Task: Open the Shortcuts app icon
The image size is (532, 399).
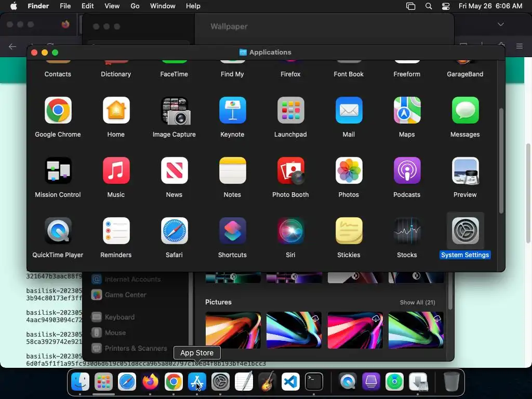Action: (x=232, y=231)
